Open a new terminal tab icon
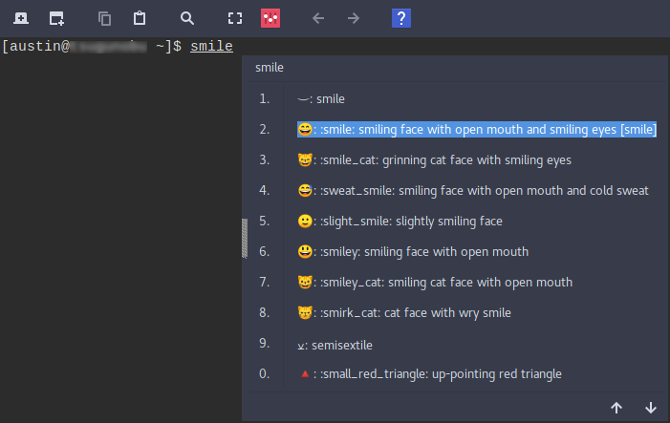 (x=21, y=18)
